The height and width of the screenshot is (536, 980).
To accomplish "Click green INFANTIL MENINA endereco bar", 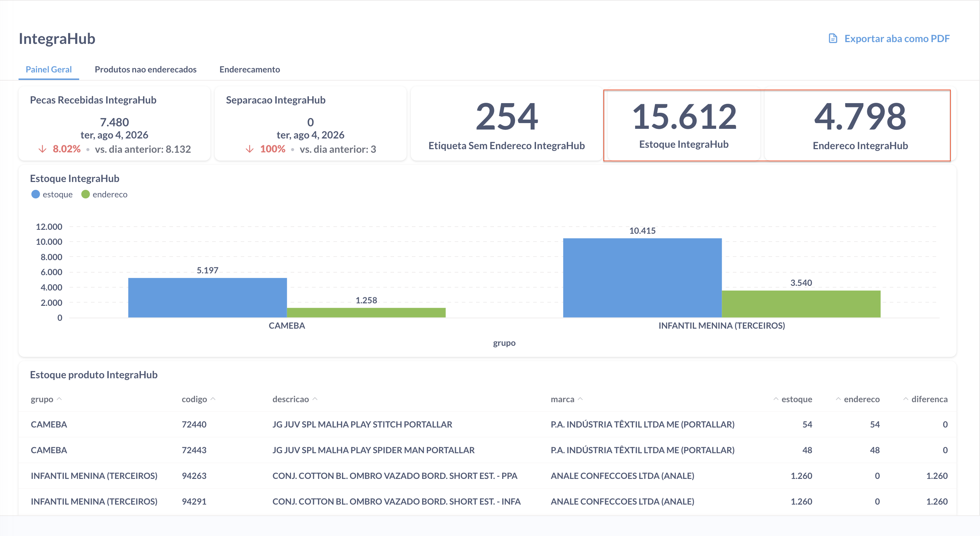I will pos(801,304).
